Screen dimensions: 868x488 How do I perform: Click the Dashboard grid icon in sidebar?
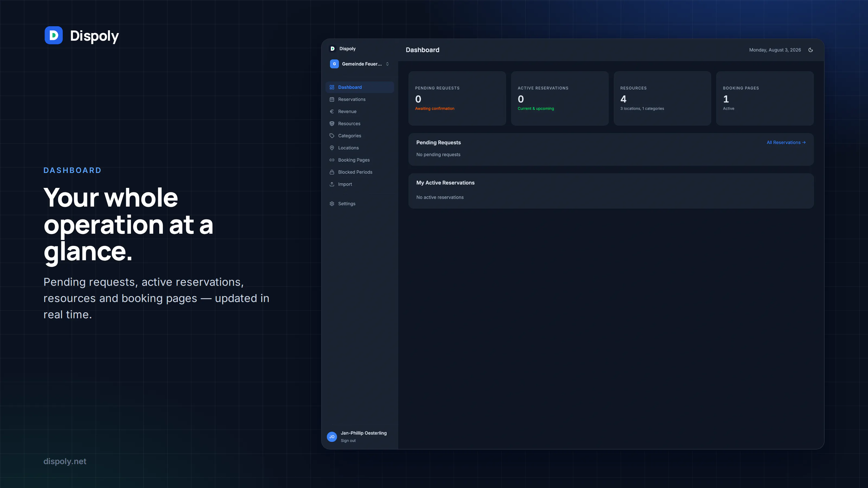[x=332, y=87]
